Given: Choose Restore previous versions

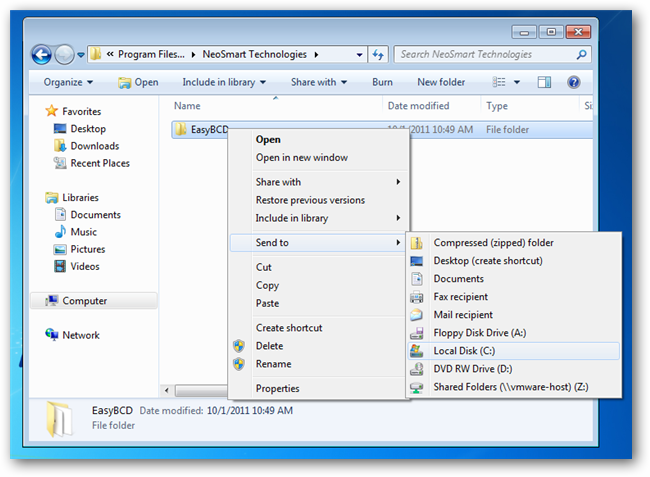Looking at the screenshot, I should pyautogui.click(x=318, y=200).
